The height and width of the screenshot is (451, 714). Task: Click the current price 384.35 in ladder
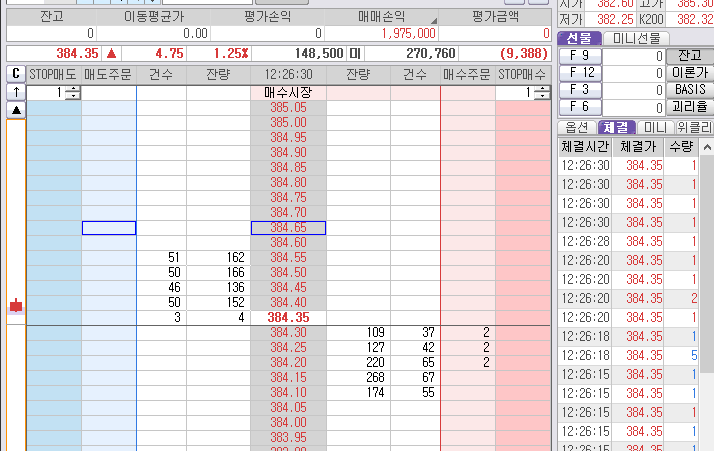point(288,318)
